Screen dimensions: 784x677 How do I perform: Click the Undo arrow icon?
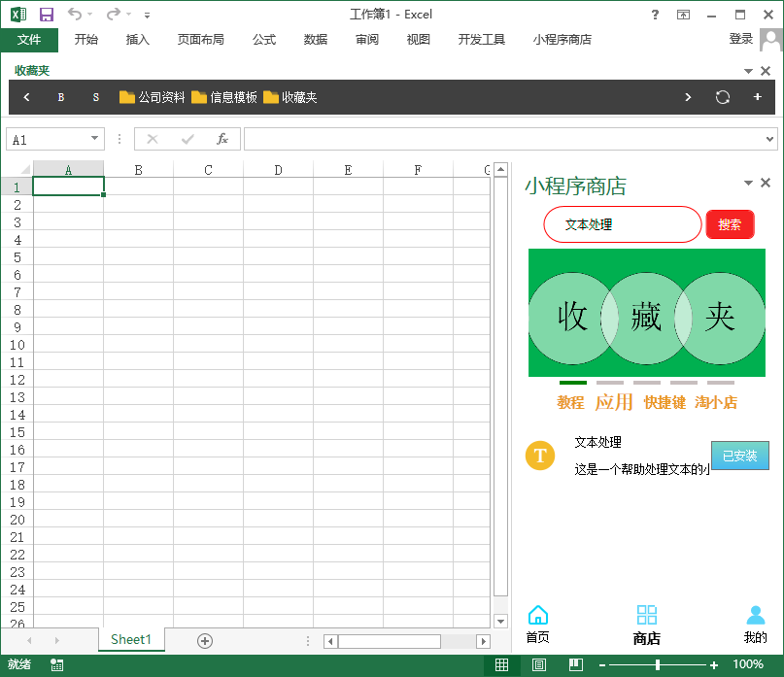74,14
